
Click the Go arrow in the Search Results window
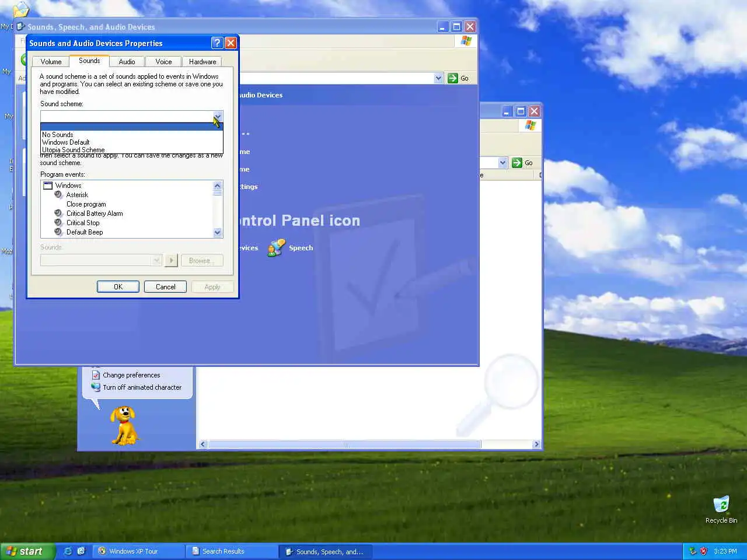(x=517, y=163)
